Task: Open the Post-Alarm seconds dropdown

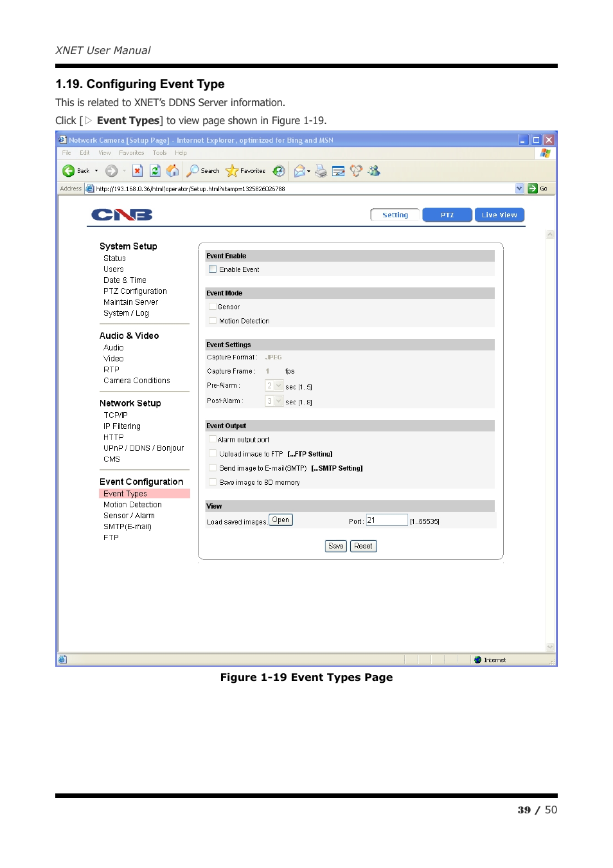Action: (x=274, y=401)
